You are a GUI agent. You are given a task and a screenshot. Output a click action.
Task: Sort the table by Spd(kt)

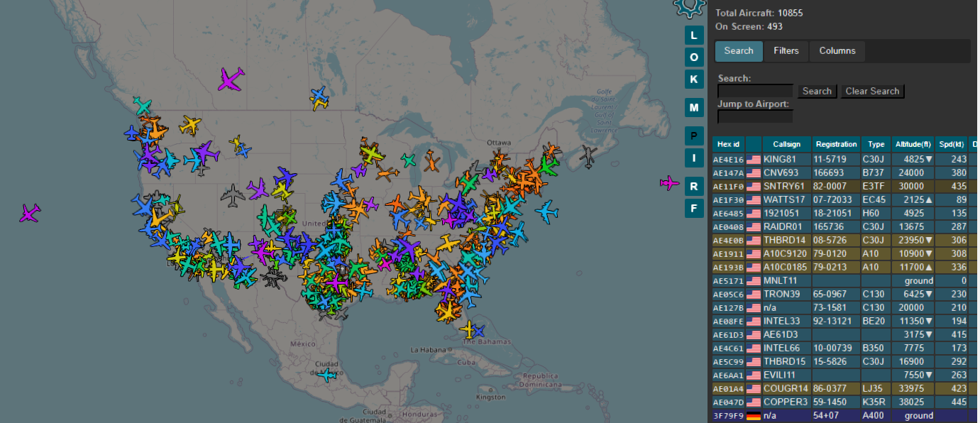tap(951, 144)
